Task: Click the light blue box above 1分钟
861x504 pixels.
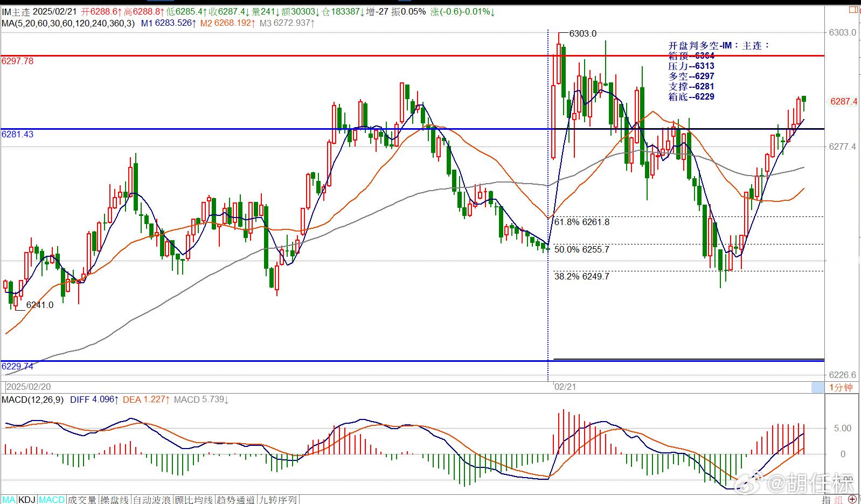Action: 818,387
